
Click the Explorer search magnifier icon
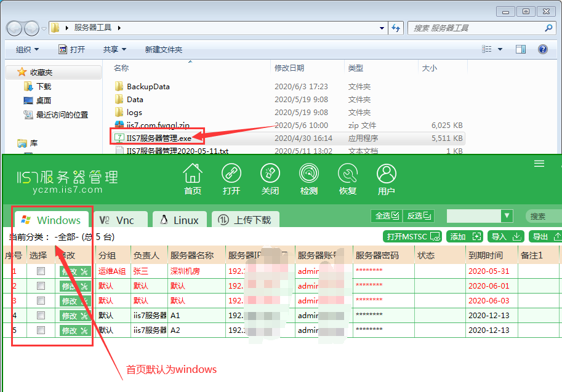(x=548, y=28)
